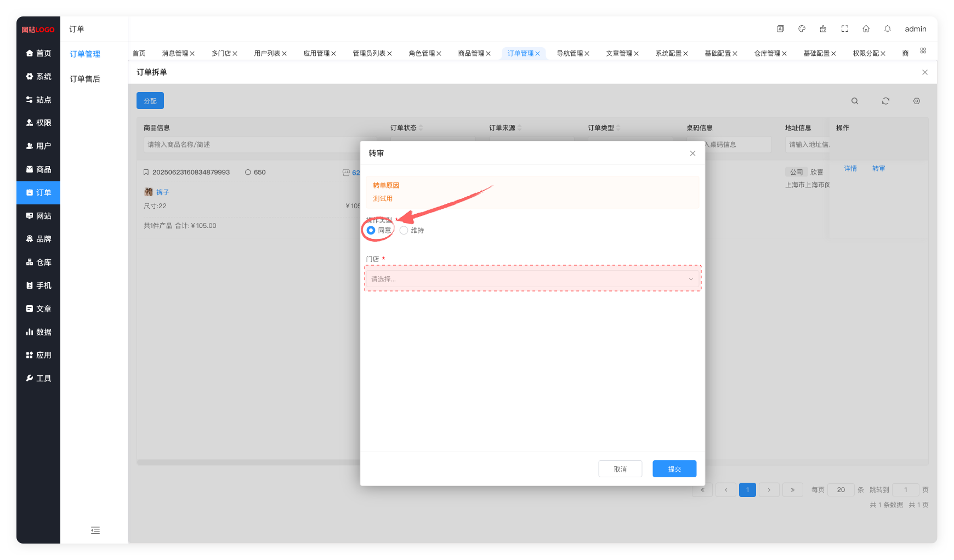Open the theme palette icon
Image resolution: width=954 pixels, height=560 pixels.
(x=802, y=29)
